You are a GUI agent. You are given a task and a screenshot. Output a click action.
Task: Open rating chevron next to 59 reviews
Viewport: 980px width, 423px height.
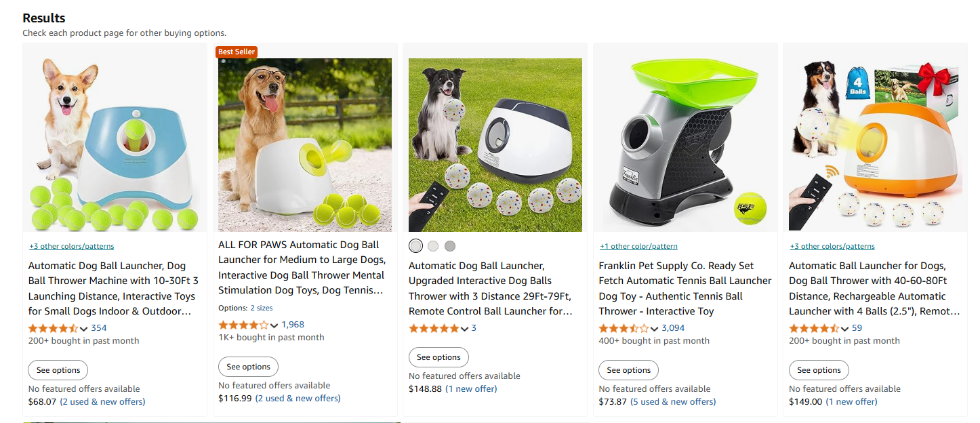pyautogui.click(x=844, y=329)
